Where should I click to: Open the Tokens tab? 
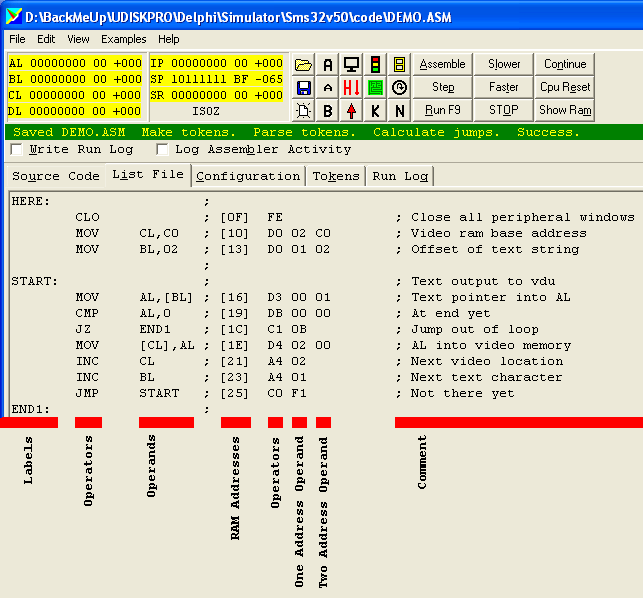click(x=336, y=176)
